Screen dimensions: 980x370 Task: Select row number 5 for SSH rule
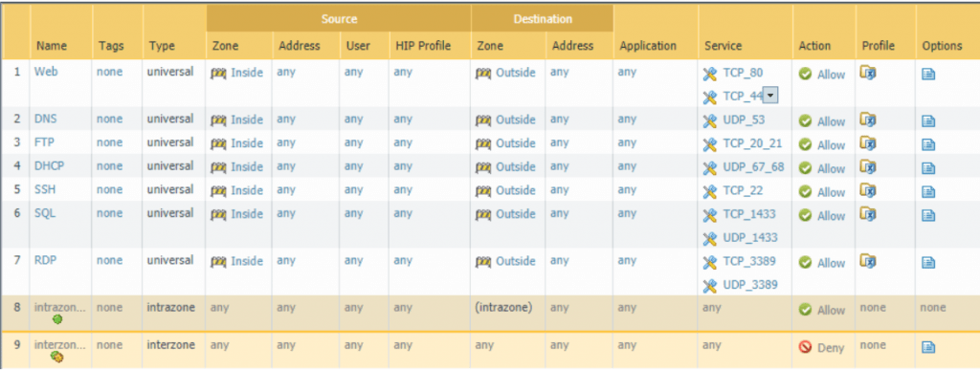pyautogui.click(x=17, y=189)
